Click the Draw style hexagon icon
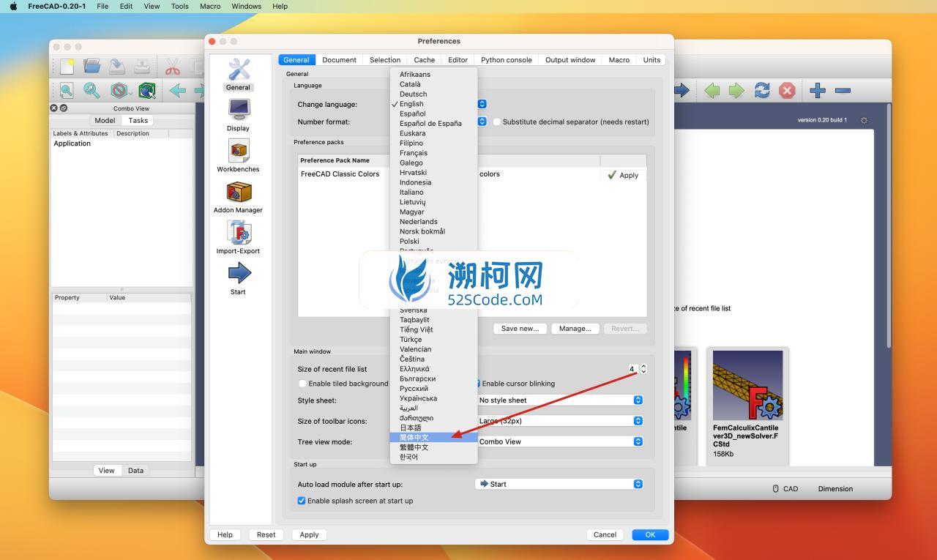Image resolution: width=937 pixels, height=560 pixels. pyautogui.click(x=118, y=91)
